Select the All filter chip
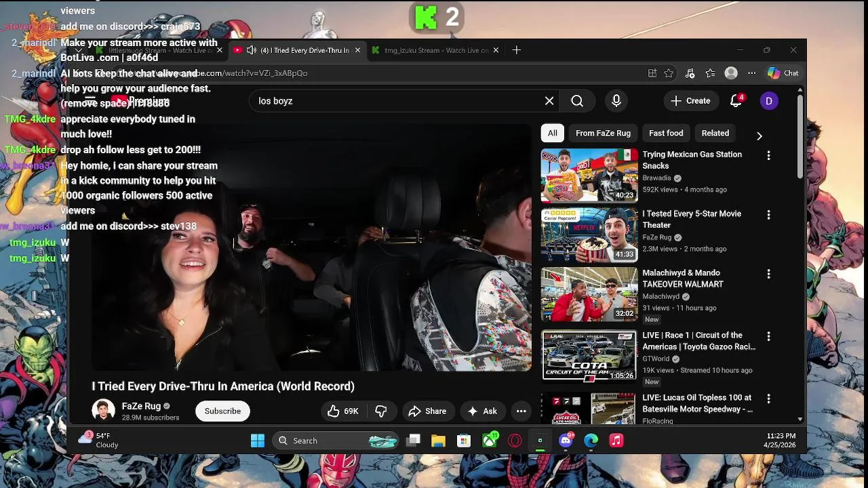 click(x=553, y=134)
